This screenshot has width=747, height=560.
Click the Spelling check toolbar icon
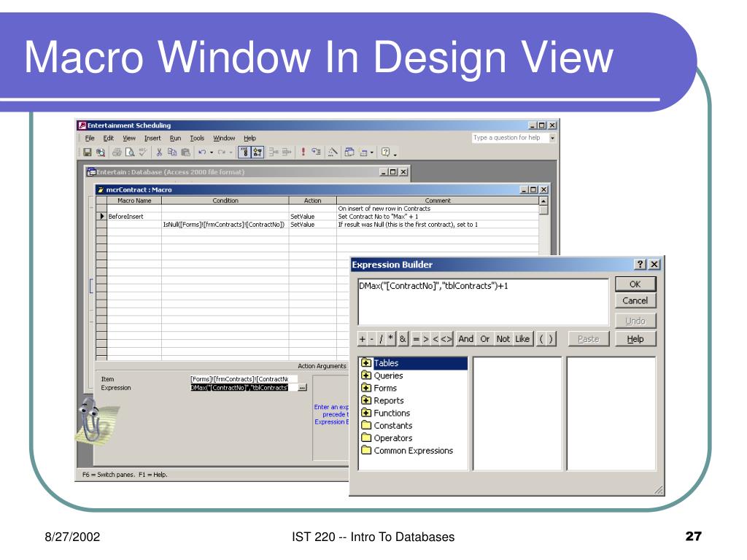pos(142,152)
